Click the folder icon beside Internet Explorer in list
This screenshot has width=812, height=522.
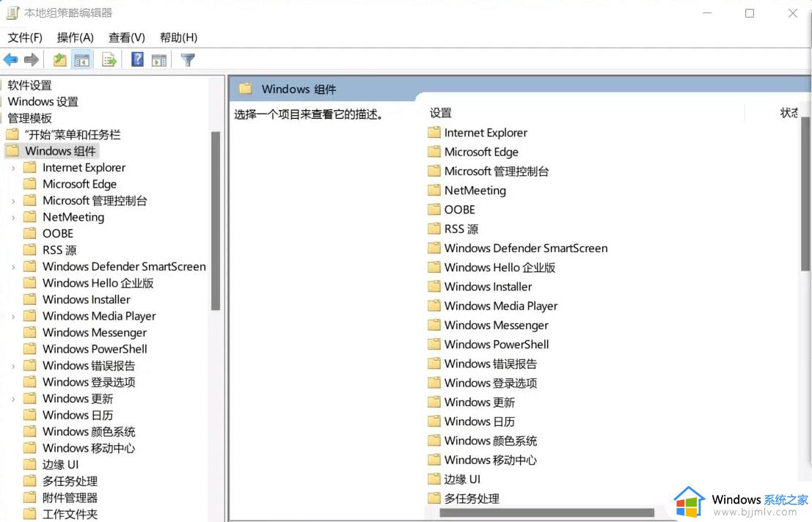pos(434,133)
